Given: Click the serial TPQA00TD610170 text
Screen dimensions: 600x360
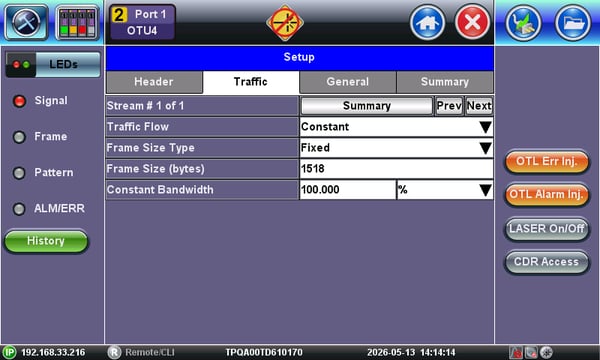Looking at the screenshot, I should click(264, 352).
